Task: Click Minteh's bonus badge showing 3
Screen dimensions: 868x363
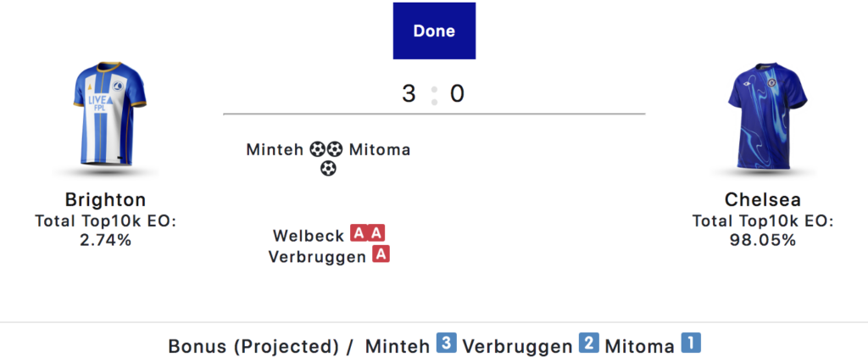Action: [447, 344]
